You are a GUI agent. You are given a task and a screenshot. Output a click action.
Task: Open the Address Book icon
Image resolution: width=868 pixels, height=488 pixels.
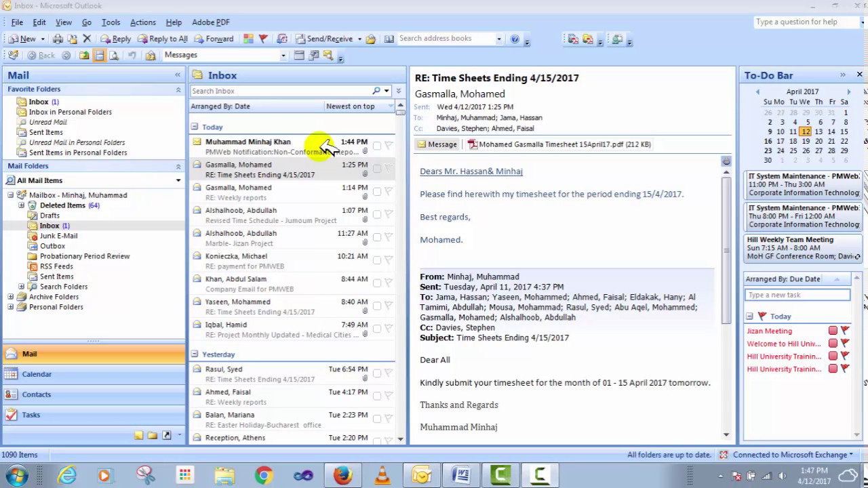(389, 39)
